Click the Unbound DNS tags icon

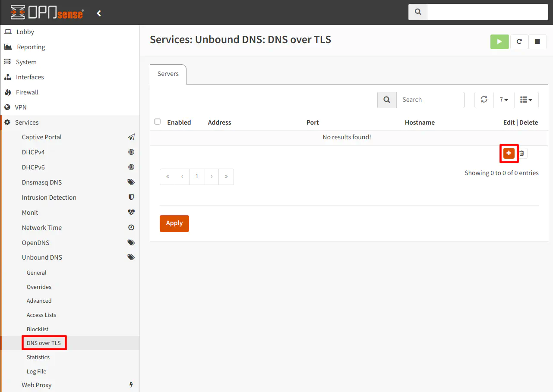click(x=131, y=257)
